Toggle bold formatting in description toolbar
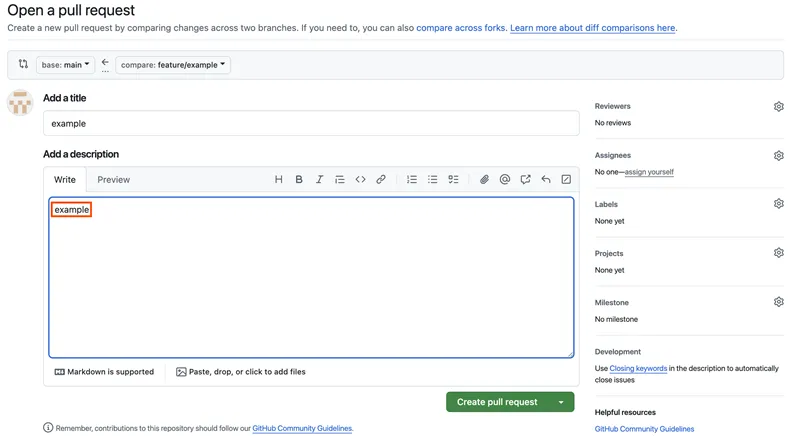Viewport: 800px width, 436px height. 299,180
